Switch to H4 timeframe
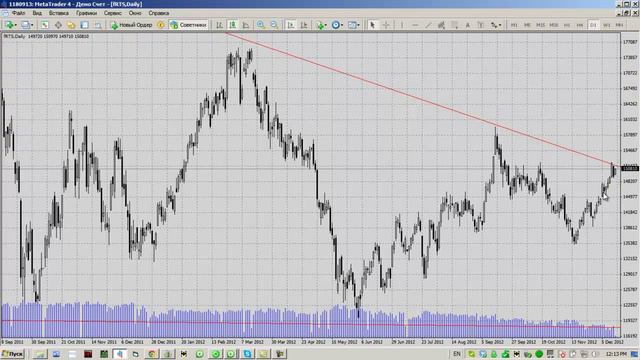 pos(580,25)
